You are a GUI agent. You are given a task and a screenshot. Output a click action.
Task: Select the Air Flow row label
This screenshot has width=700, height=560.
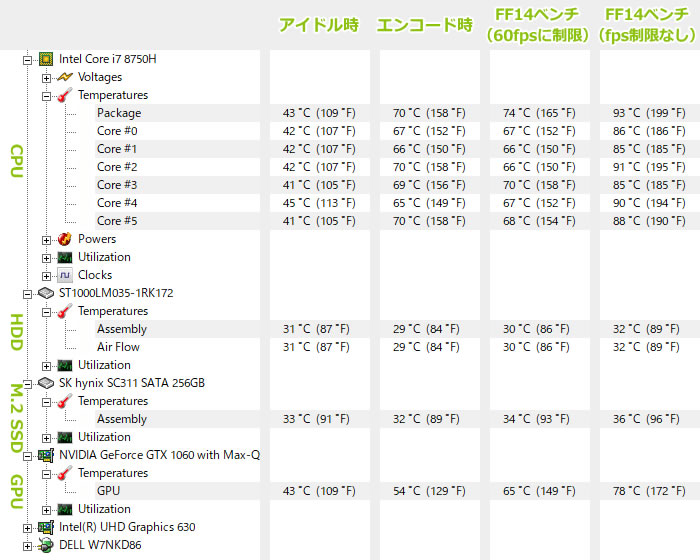pos(118,347)
